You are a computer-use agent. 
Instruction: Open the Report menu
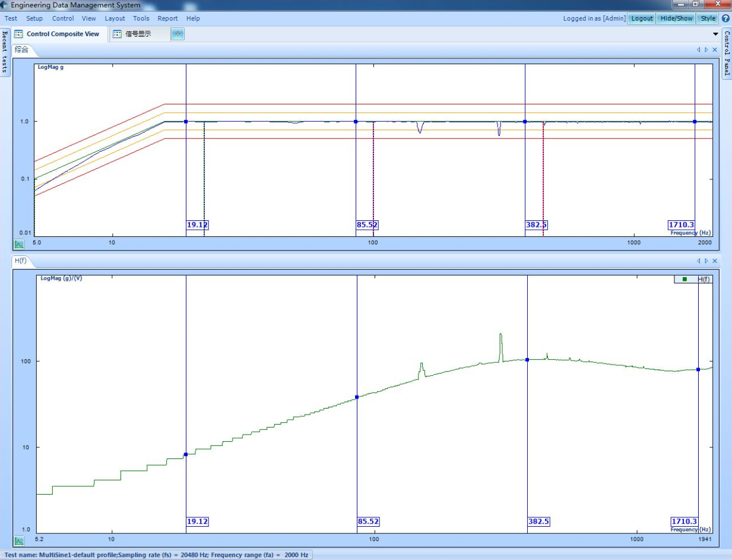tap(168, 18)
